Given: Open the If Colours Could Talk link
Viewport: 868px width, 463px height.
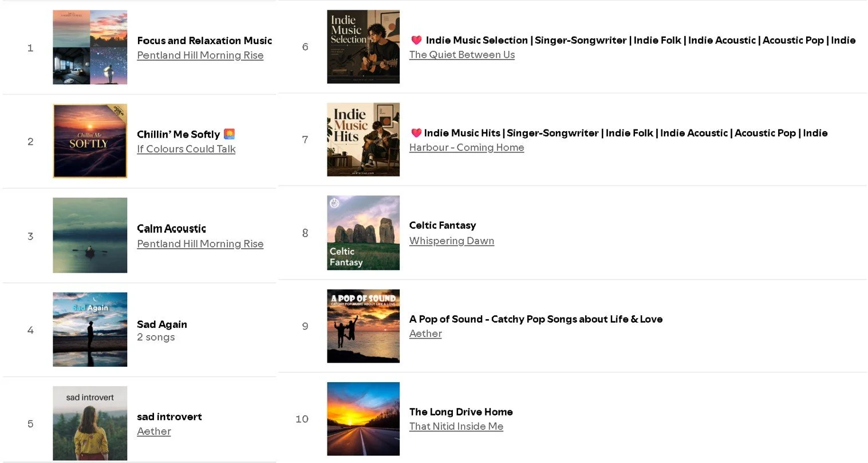Looking at the screenshot, I should tap(186, 149).
